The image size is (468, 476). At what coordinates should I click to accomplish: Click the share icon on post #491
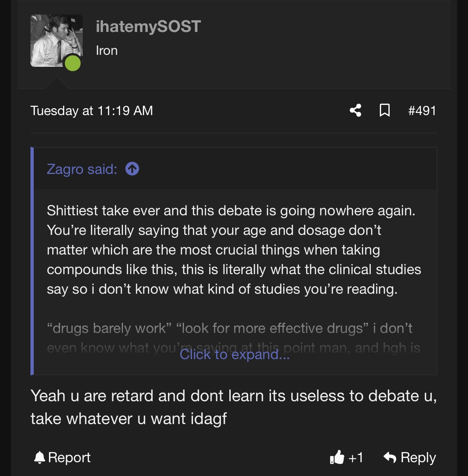click(x=356, y=110)
